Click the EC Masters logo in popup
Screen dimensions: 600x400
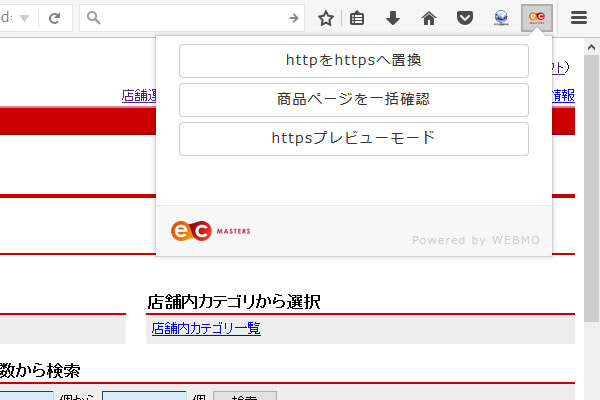[x=210, y=231]
